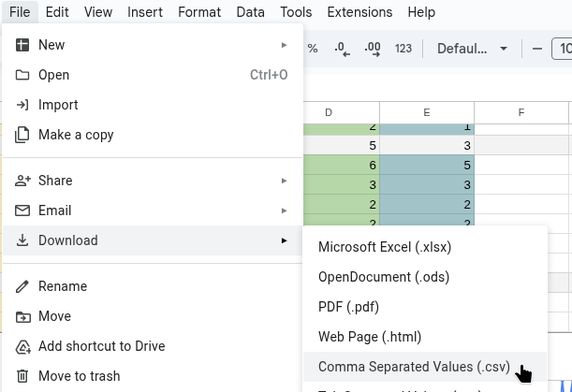Click the Make a copy icon
This screenshot has width=572, height=392.
click(x=22, y=135)
